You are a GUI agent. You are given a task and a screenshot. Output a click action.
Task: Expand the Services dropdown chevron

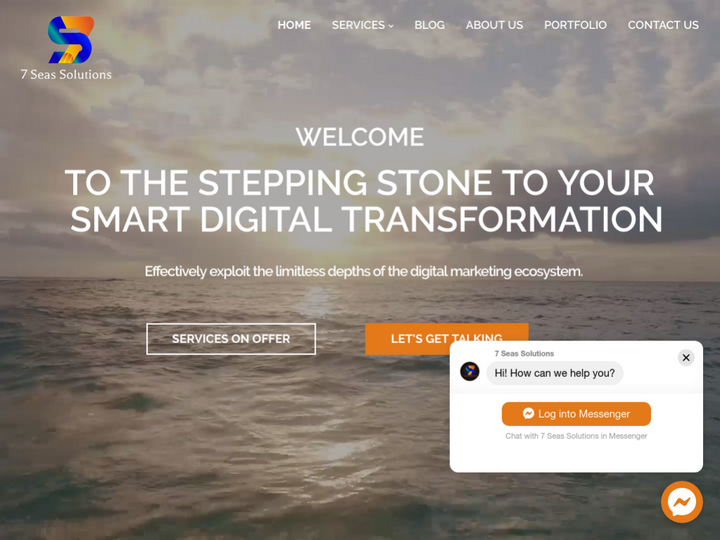[x=391, y=26]
